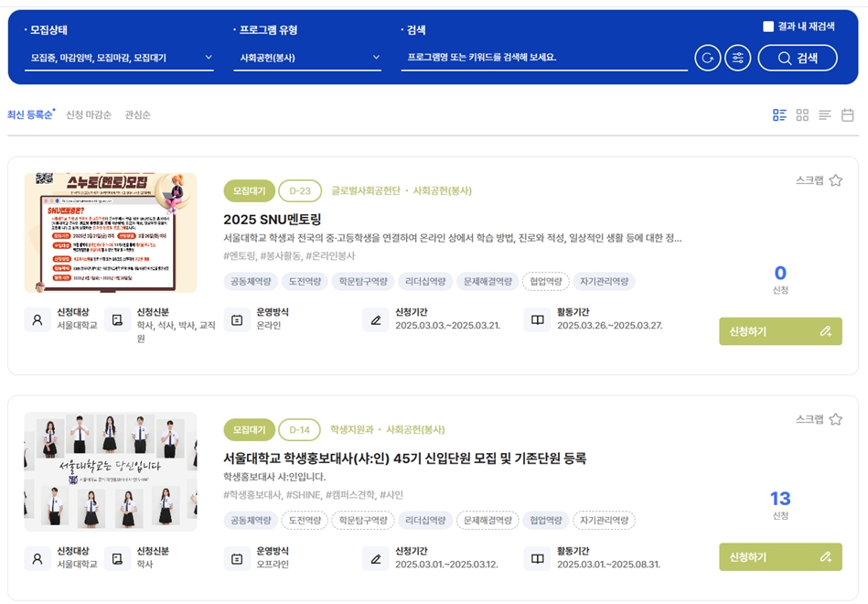Viewport: 868px width, 604px height.
Task: Scrap the 2025 SNU멘토링 program star
Action: 835,181
